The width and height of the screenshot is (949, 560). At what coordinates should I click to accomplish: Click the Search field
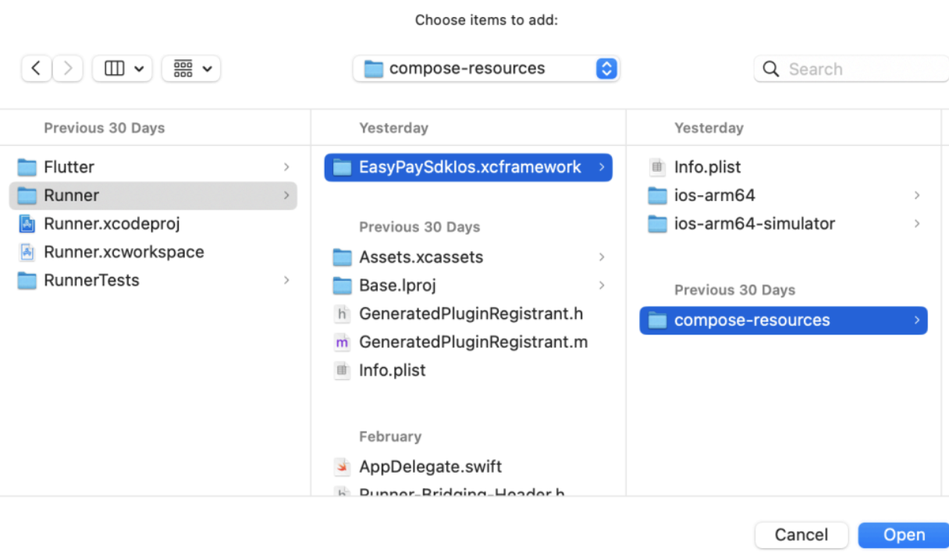851,69
